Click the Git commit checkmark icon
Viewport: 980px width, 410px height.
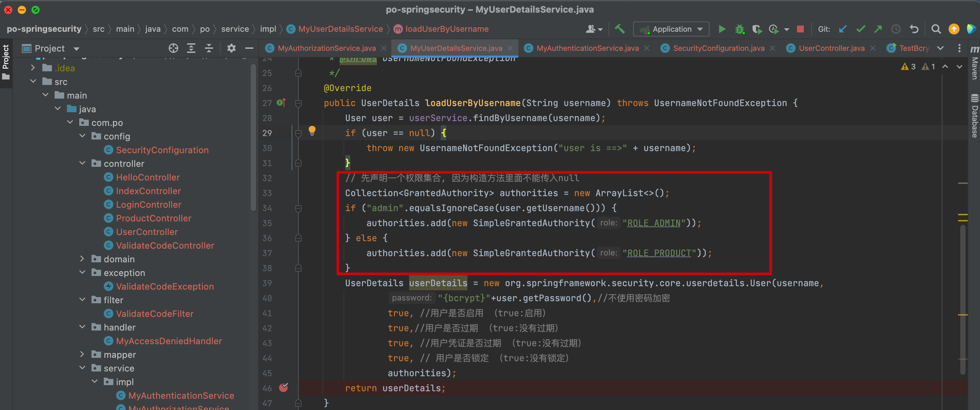click(860, 29)
